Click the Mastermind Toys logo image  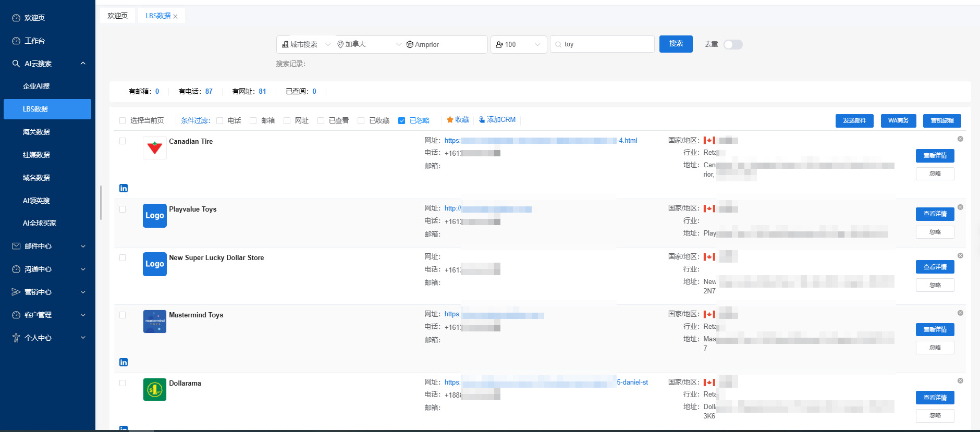pos(155,322)
